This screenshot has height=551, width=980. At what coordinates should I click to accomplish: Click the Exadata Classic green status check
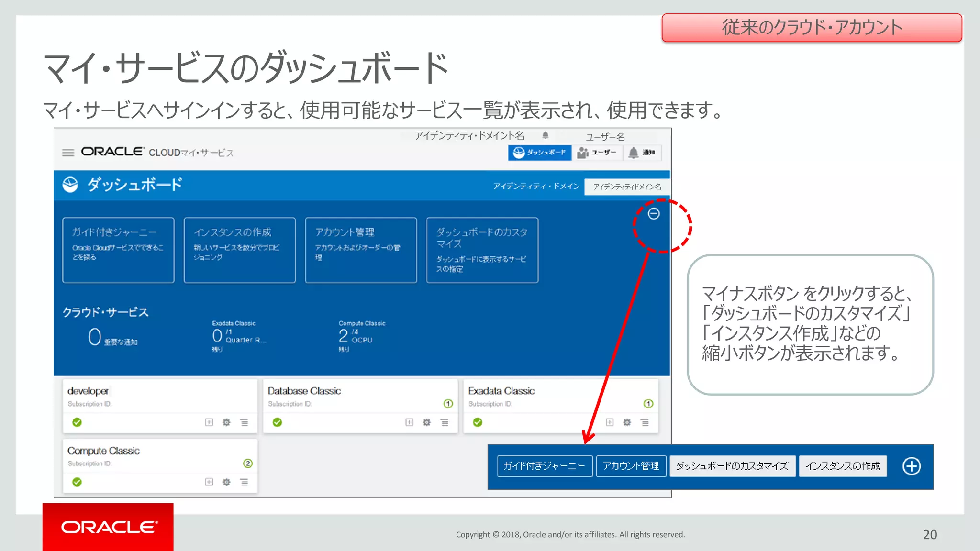point(478,422)
